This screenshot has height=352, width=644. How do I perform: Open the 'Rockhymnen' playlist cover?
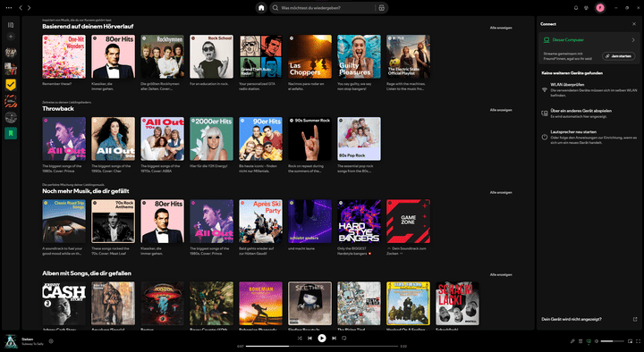pos(162,56)
